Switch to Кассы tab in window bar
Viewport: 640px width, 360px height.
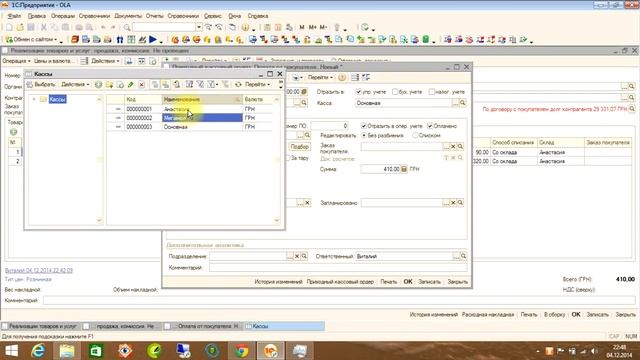click(284, 326)
